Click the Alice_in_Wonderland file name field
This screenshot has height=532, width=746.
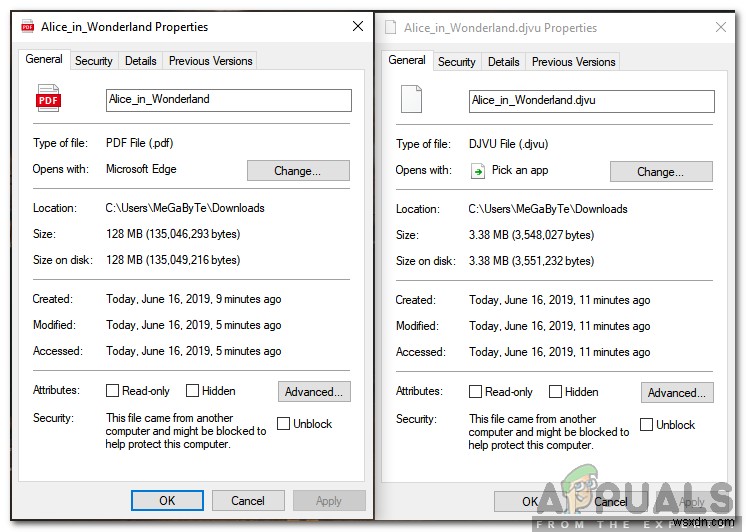[x=229, y=100]
